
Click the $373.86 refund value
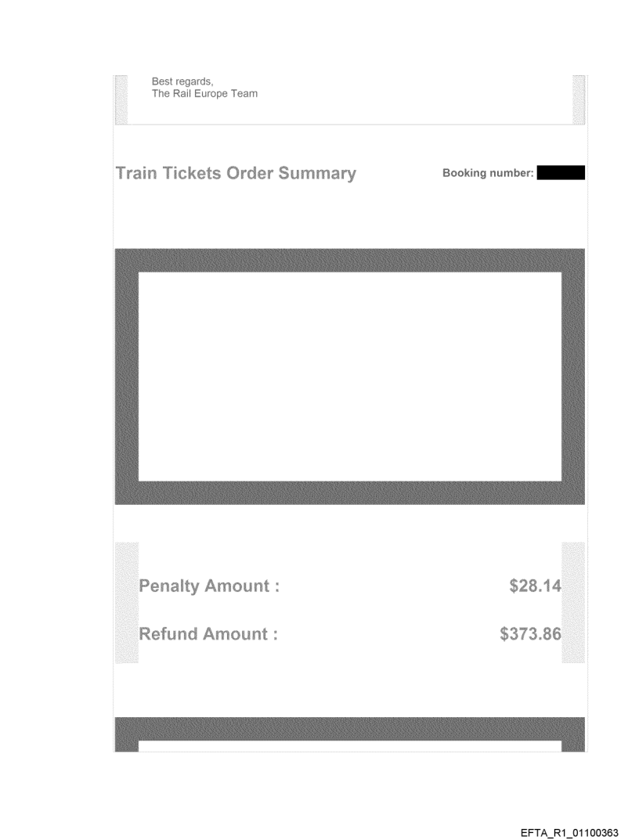(530, 634)
